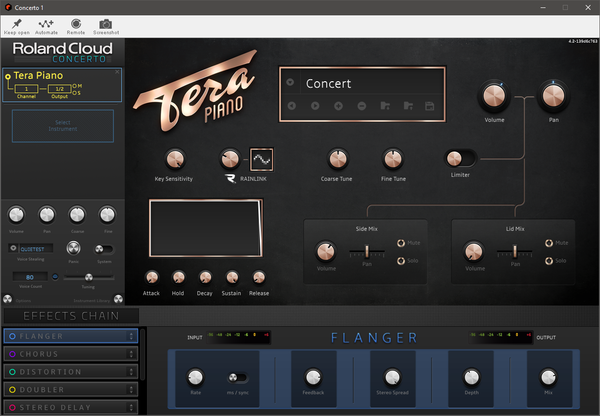
Task: Go to previous preset arrow
Action: click(x=292, y=106)
